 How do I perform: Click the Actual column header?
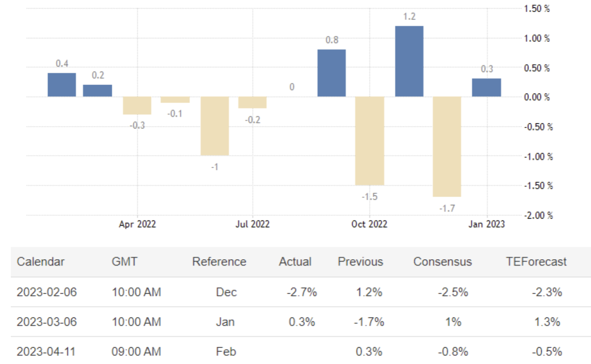pos(295,262)
